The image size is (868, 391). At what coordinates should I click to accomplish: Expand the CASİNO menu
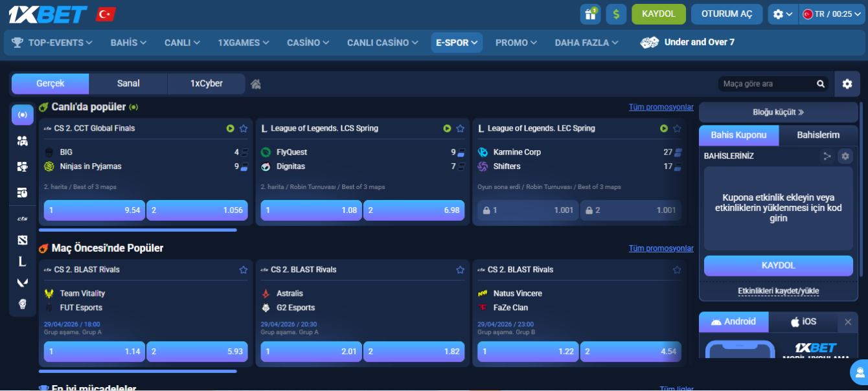point(308,43)
